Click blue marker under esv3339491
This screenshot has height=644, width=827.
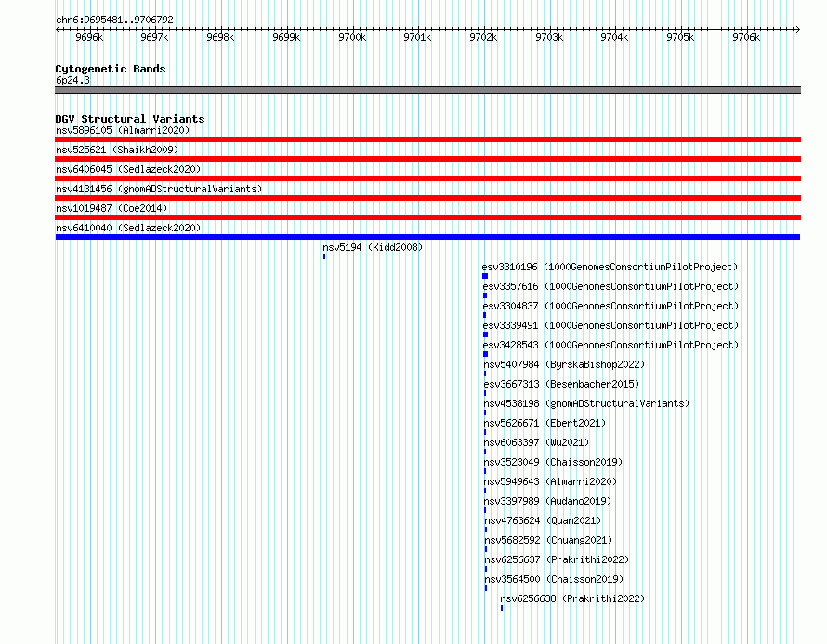tap(486, 335)
